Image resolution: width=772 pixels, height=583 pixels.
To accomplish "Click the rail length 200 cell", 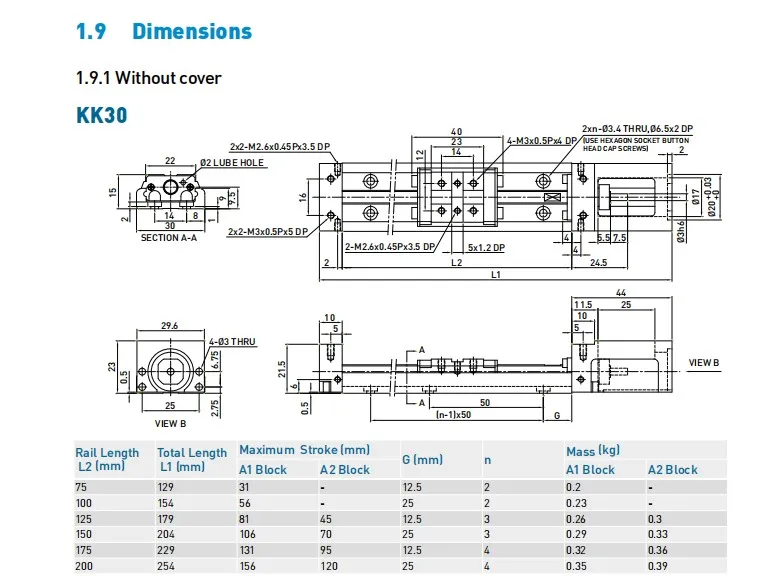I will [84, 566].
